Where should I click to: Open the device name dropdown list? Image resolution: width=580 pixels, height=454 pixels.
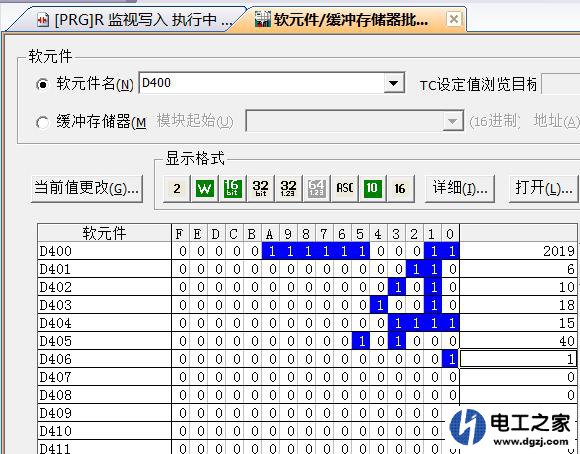(x=394, y=83)
